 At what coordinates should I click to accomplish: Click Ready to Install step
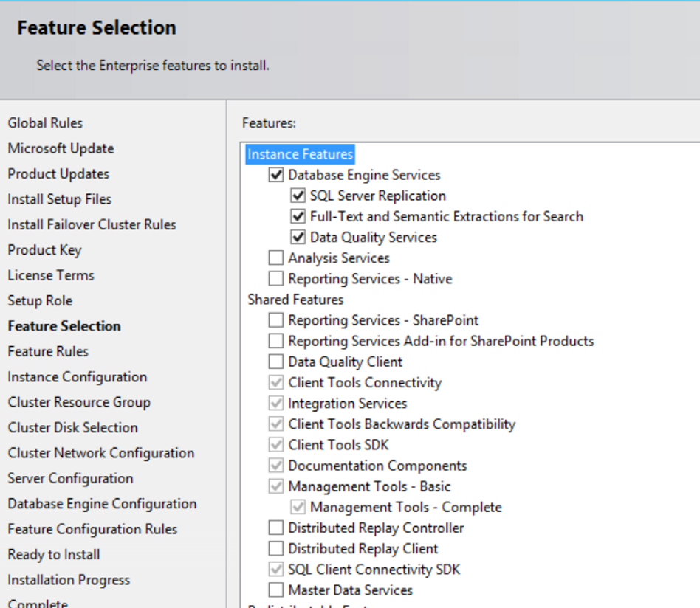tap(54, 555)
